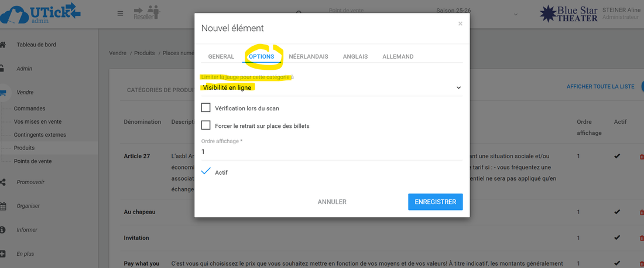This screenshot has height=268, width=644.
Task: Switch to the General tab
Action: pos(221,57)
